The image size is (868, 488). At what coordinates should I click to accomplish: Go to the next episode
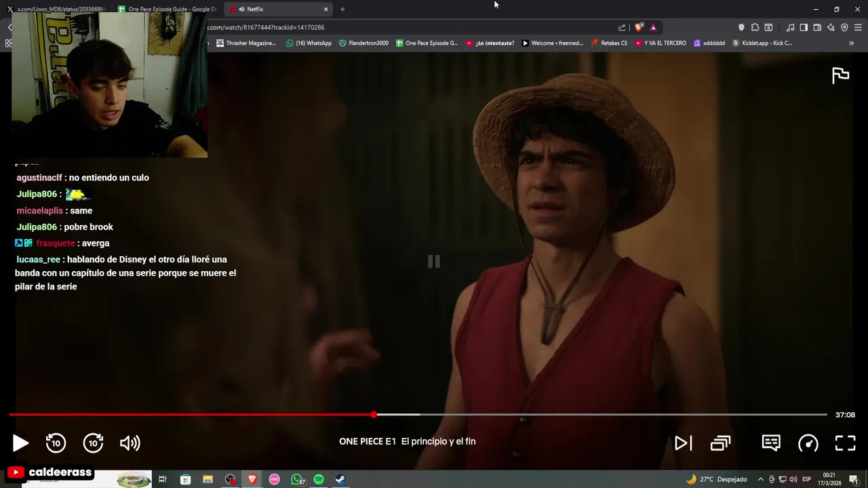(683, 443)
